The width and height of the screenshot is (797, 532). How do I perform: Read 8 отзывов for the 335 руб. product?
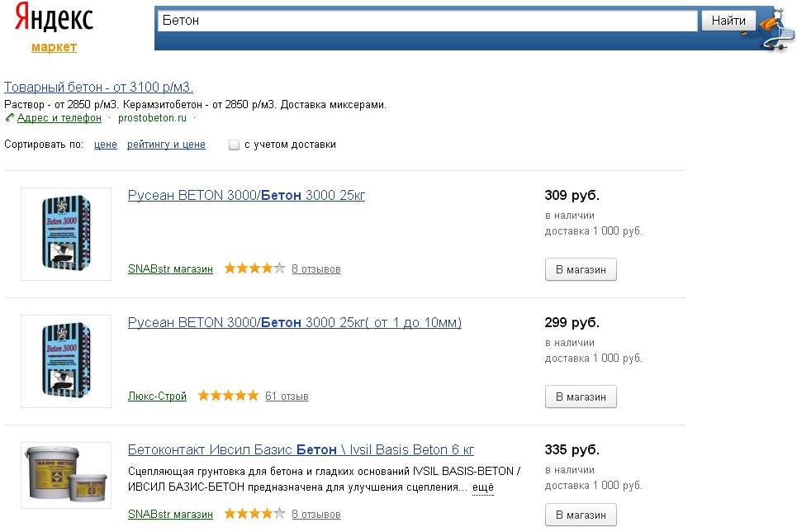click(316, 514)
